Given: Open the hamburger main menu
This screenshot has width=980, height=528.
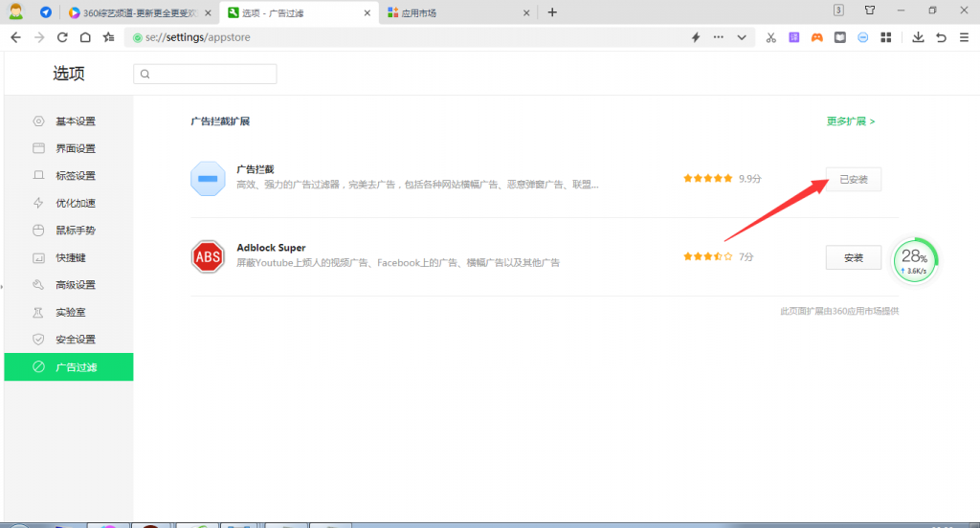Looking at the screenshot, I should coord(964,37).
